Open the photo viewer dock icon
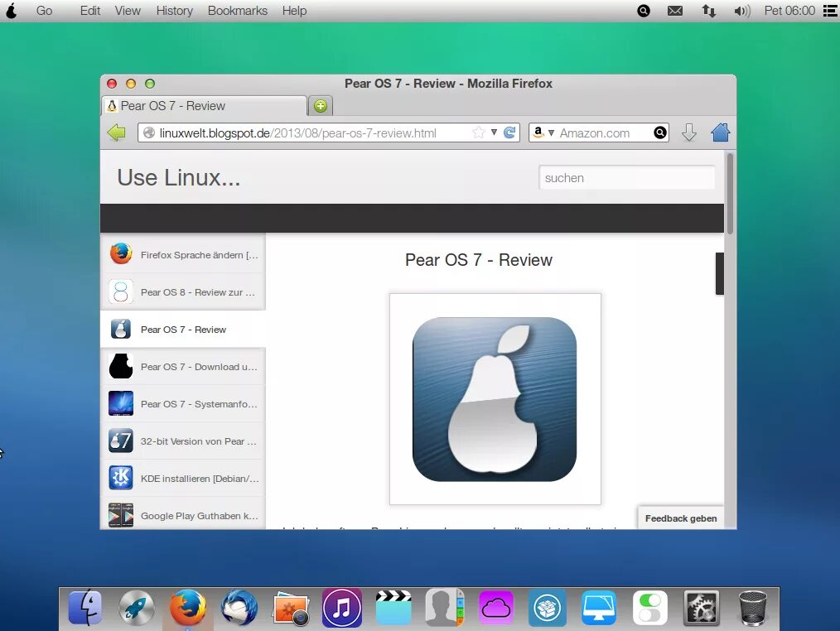The height and width of the screenshot is (631, 840). coord(291,609)
